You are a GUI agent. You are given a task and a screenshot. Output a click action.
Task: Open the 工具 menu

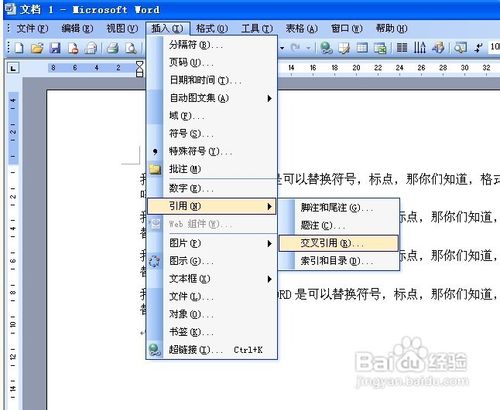257,29
